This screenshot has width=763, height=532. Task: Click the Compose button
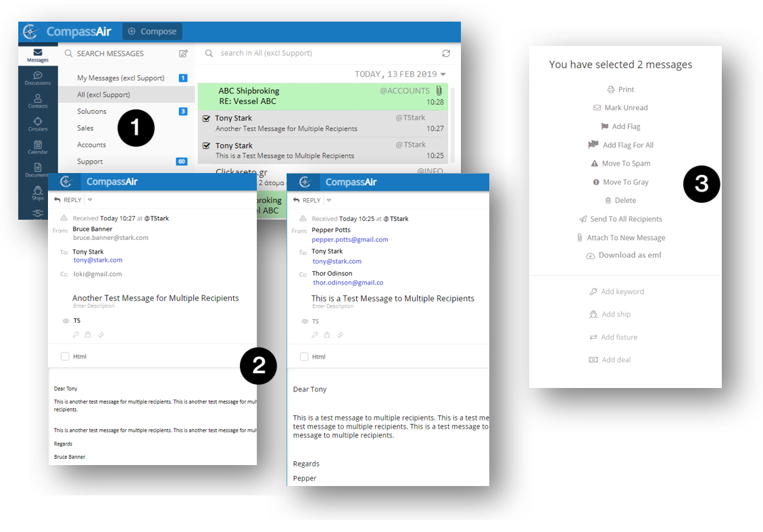click(x=152, y=32)
